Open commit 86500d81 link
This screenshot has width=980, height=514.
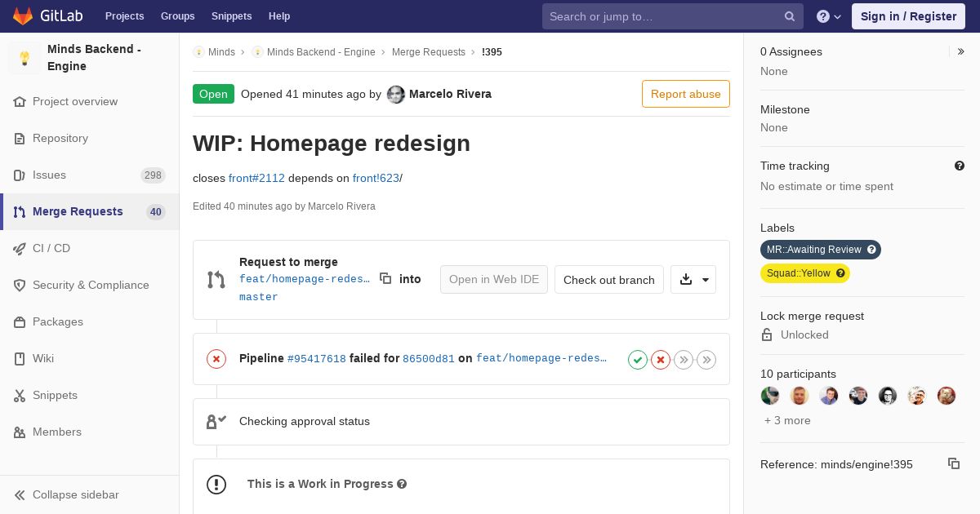(429, 358)
